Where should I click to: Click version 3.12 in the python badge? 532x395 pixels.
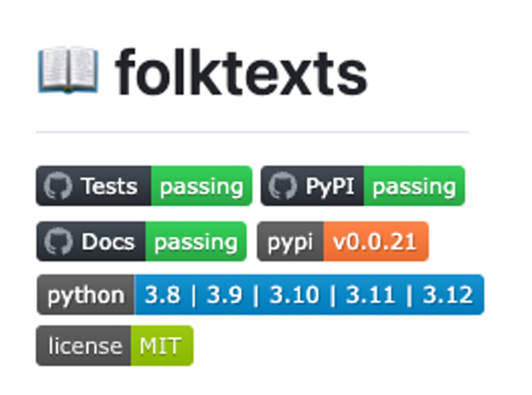tap(448, 295)
